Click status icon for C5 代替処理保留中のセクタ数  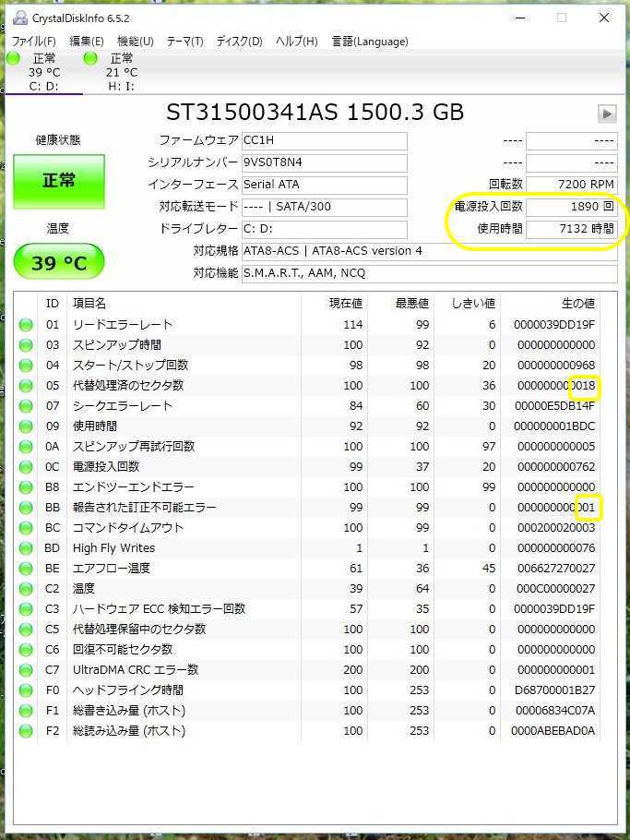click(26, 630)
